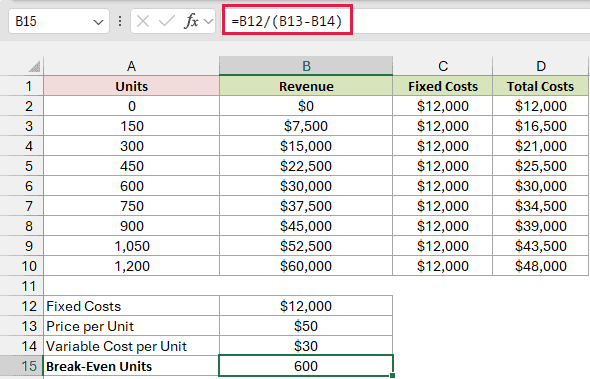This screenshot has height=379, width=590.
Task: Click the Revenue header cell
Action: coord(306,86)
